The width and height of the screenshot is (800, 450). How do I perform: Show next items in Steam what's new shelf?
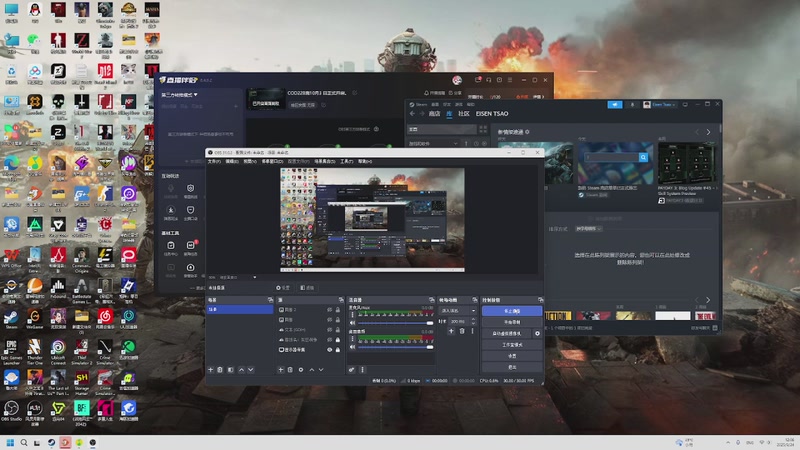(x=708, y=132)
